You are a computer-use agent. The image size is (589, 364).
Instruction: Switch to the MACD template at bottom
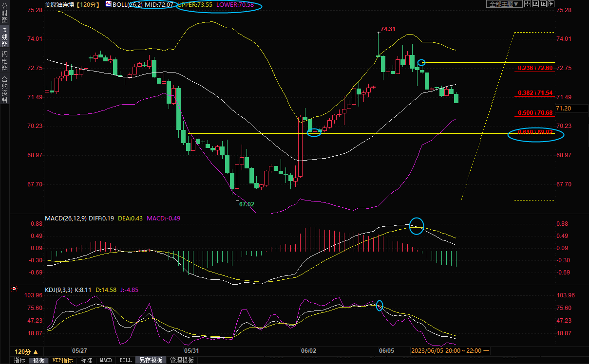point(106,361)
